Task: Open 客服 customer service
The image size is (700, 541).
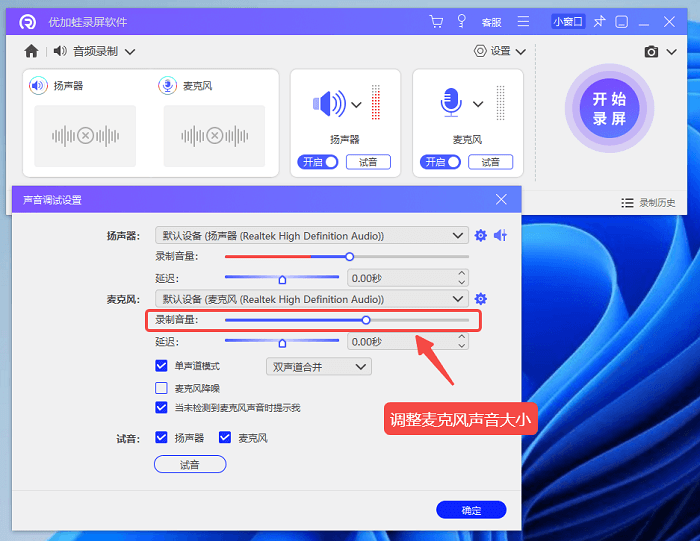Action: 491,22
